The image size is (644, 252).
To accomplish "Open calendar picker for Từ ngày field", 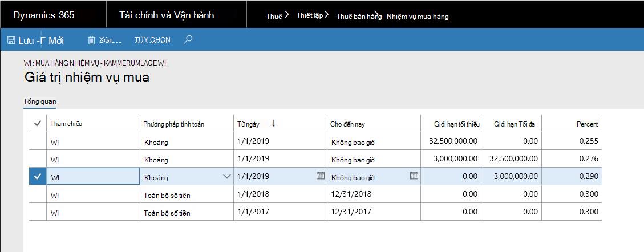I will pyautogui.click(x=321, y=176).
